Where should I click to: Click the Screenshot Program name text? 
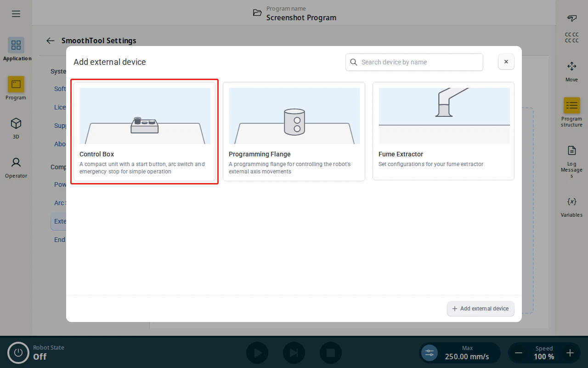[301, 17]
